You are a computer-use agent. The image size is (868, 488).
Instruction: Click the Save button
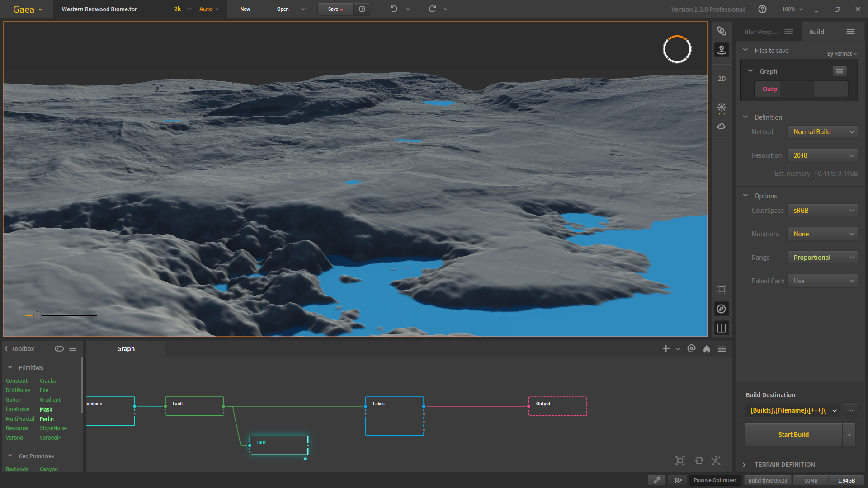[x=335, y=9]
